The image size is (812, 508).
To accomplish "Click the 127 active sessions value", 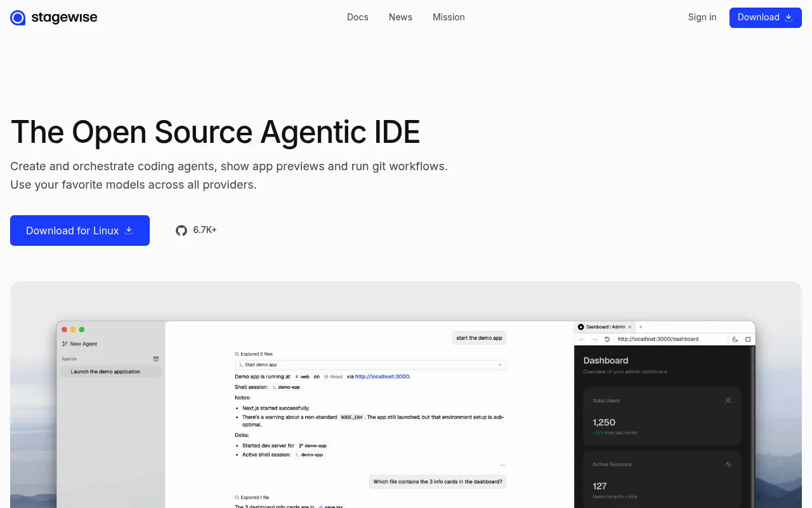I will coord(599,486).
